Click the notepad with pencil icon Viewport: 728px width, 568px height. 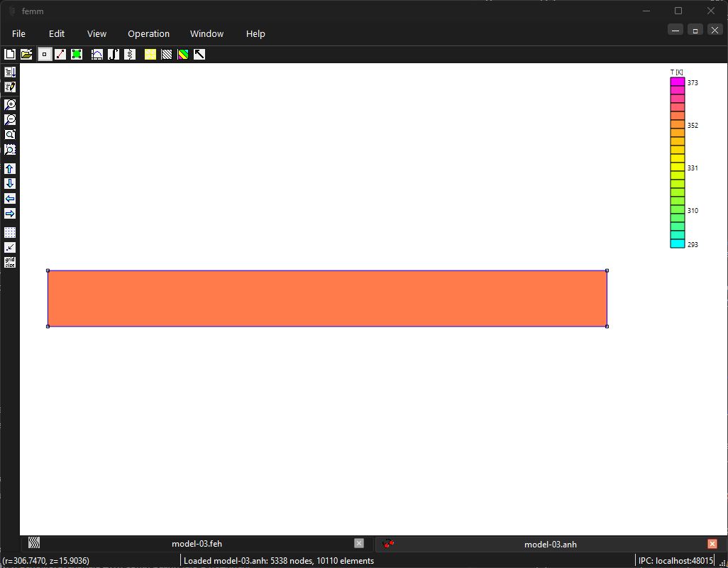coord(10,87)
